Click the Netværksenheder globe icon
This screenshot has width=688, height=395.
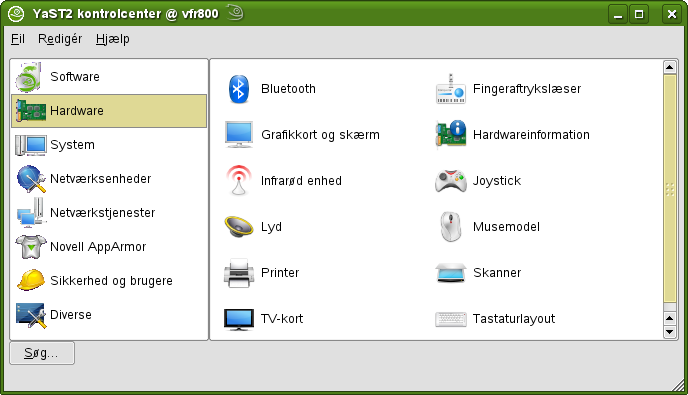31,179
